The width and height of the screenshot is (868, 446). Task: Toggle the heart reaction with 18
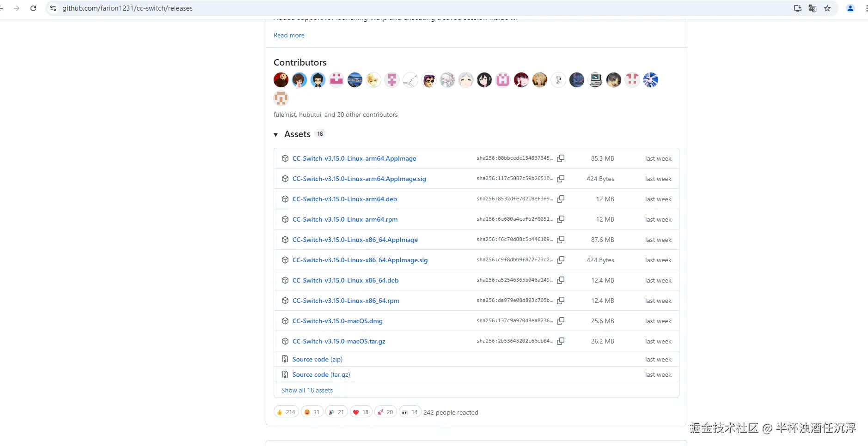361,412
